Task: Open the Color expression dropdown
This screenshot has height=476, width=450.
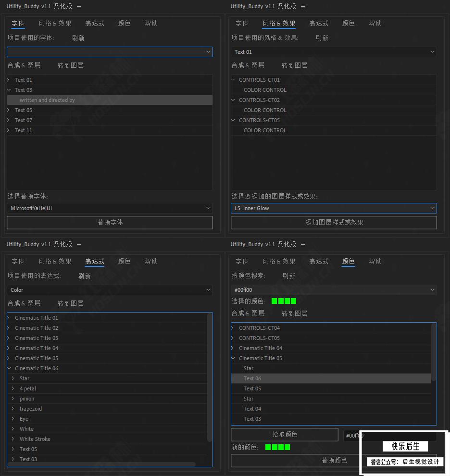Action: tap(110, 290)
